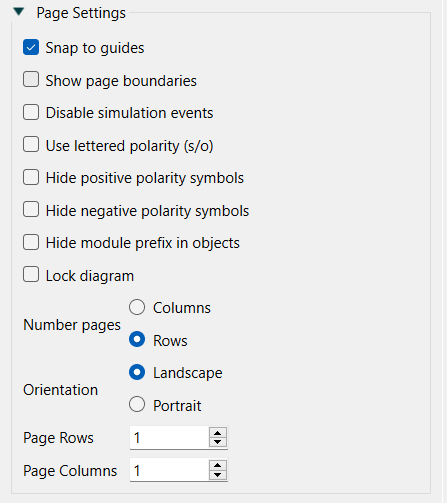Click the Page Settings header label
Screen dimensions: 447x503
pos(81,13)
